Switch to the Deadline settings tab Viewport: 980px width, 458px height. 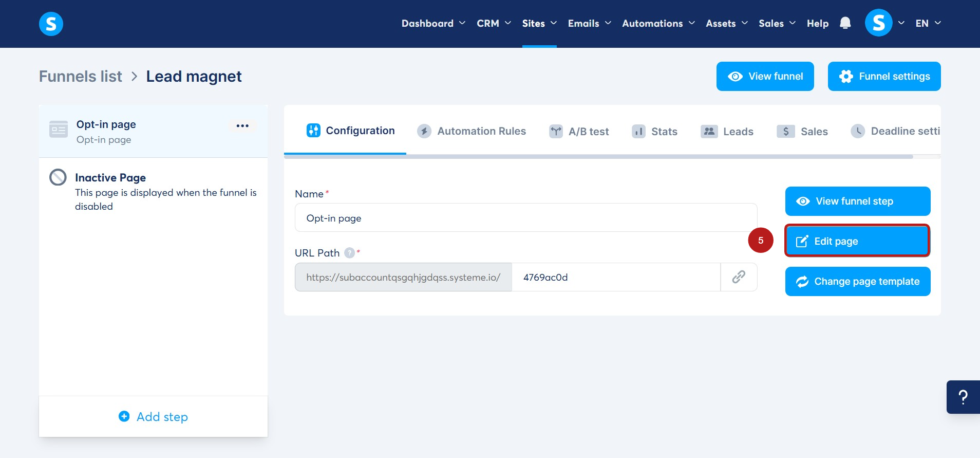pyautogui.click(x=895, y=131)
